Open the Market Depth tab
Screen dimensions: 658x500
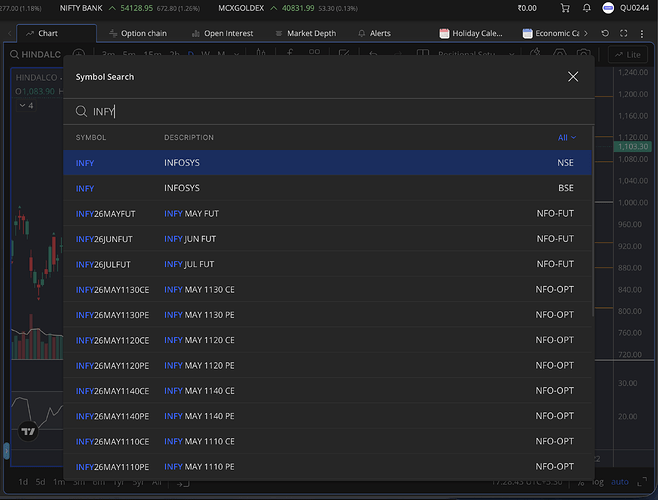(306, 33)
